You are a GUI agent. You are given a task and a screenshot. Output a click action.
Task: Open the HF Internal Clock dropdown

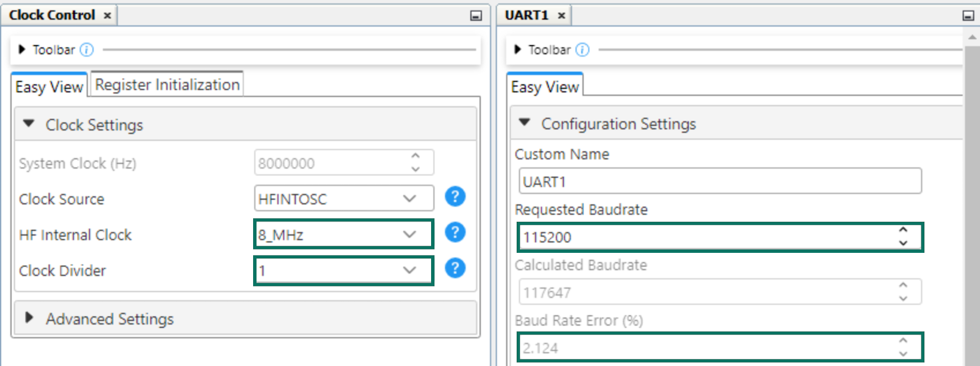(409, 235)
